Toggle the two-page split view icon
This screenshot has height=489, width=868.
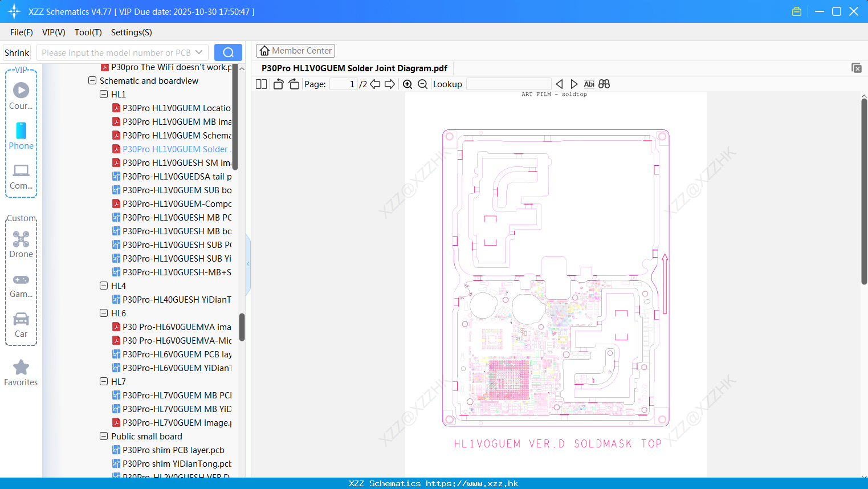(261, 84)
